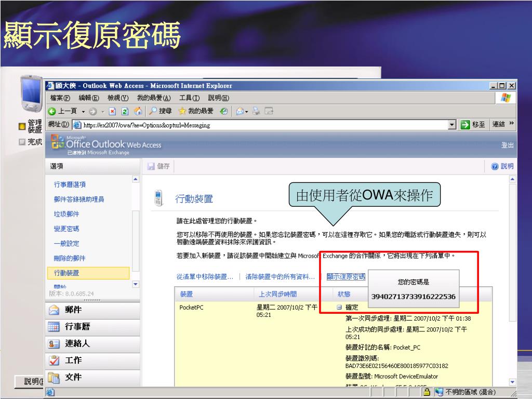
Task: Click the Office Outlook Web Access logo
Action: coord(107,145)
